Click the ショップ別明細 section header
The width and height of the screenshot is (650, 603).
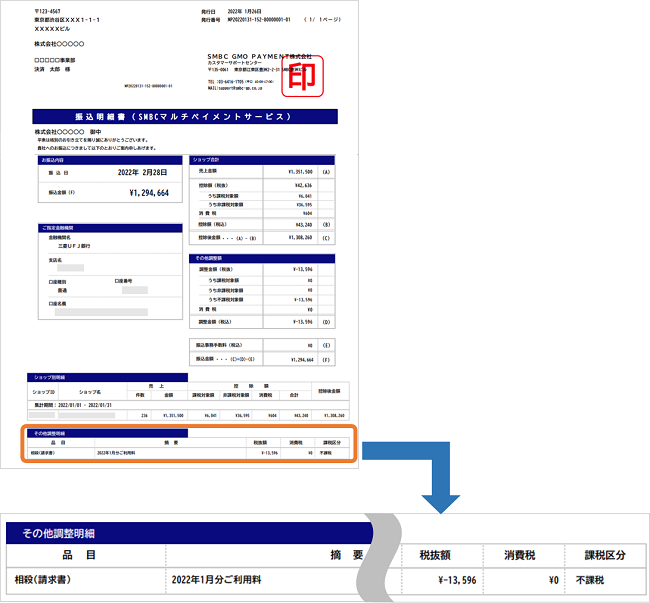pos(107,378)
